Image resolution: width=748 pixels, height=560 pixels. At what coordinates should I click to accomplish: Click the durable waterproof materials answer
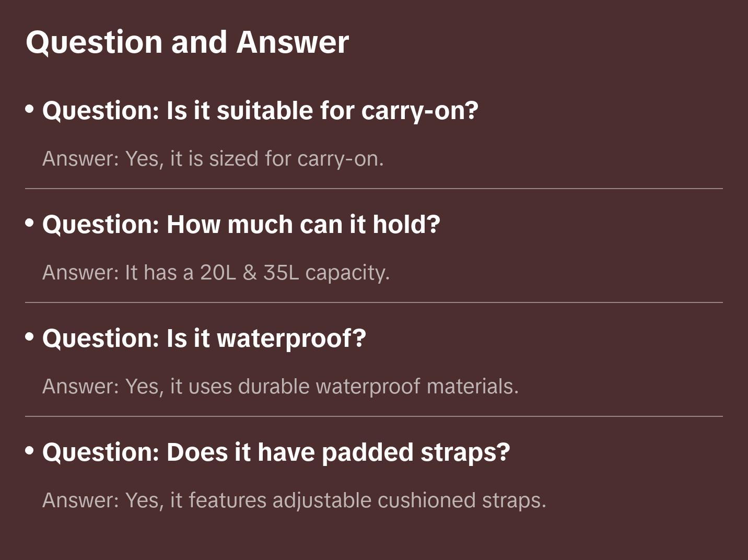click(x=280, y=387)
